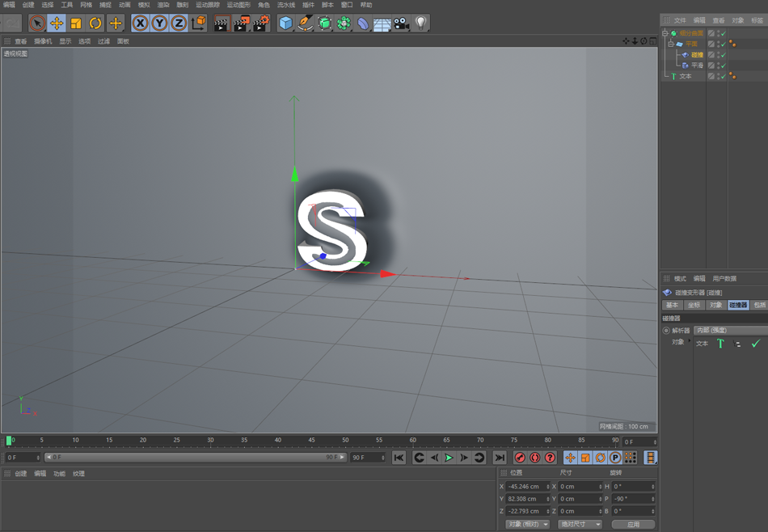This screenshot has width=768, height=532.
Task: Select the 文本 object in Object Manager
Action: coord(686,76)
